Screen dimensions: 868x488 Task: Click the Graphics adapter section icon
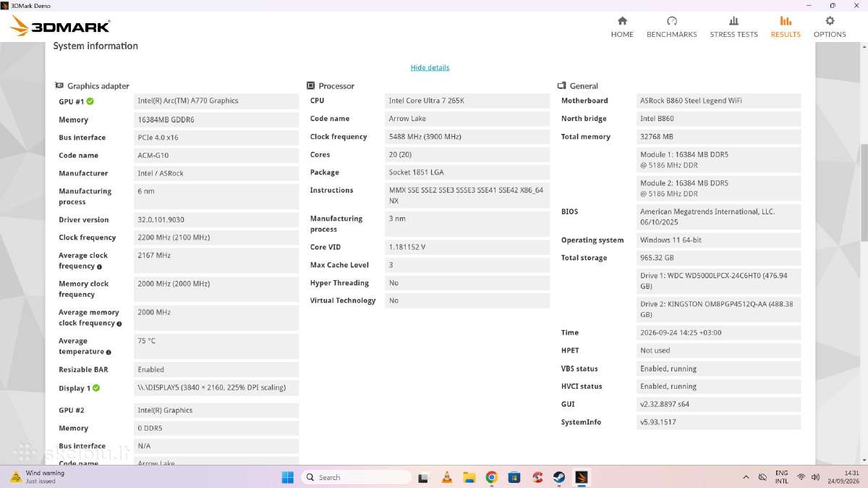pos(59,85)
